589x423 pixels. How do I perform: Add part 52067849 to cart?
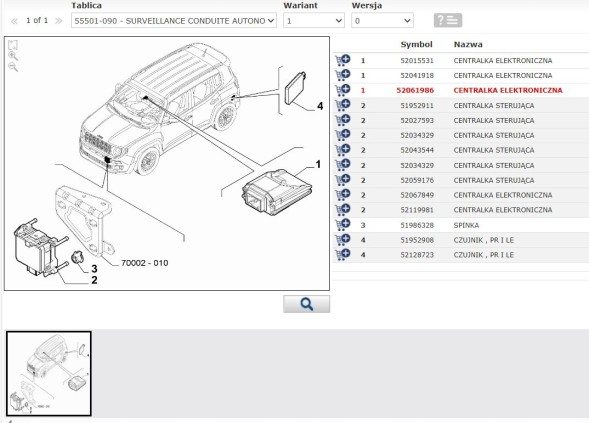[342, 195]
